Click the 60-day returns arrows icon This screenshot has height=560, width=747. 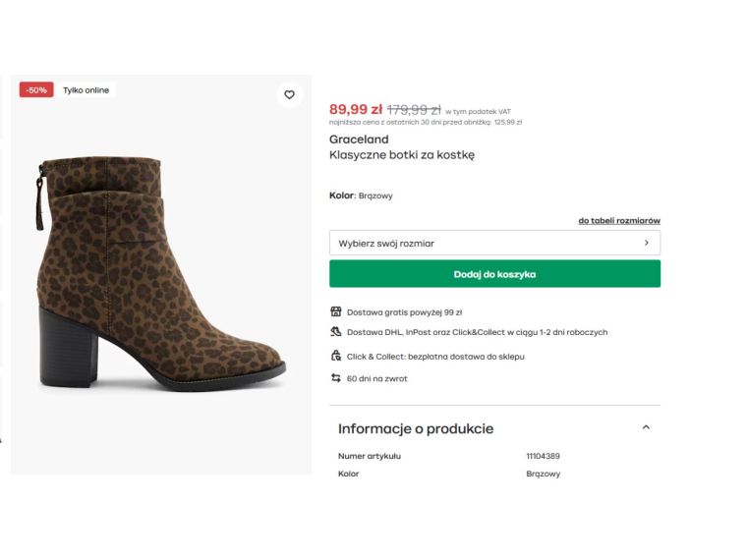click(336, 378)
